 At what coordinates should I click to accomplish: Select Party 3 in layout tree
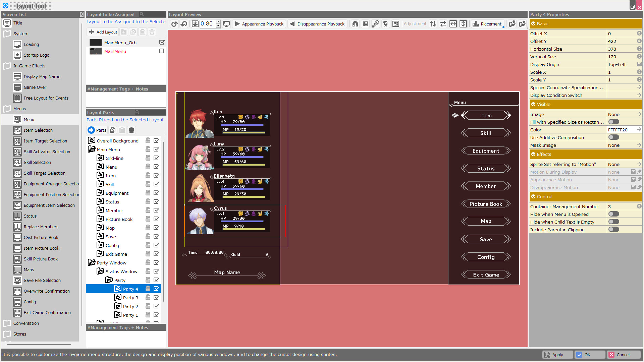tap(131, 297)
